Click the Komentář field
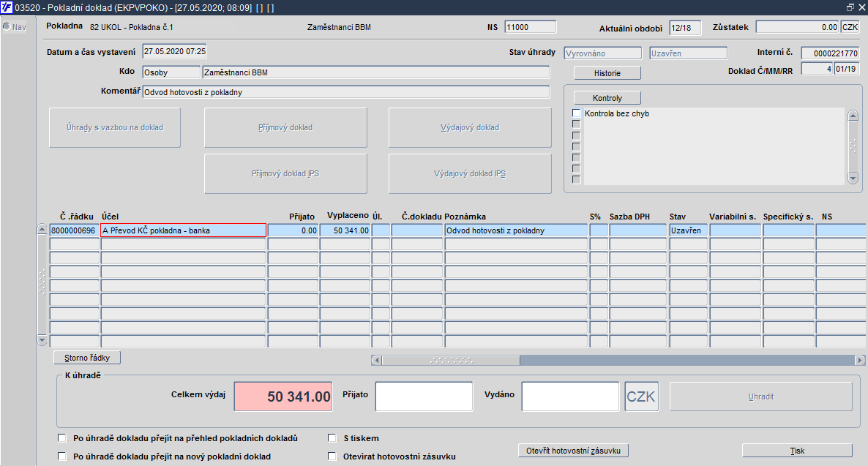The height and width of the screenshot is (466, 868). 346,92
